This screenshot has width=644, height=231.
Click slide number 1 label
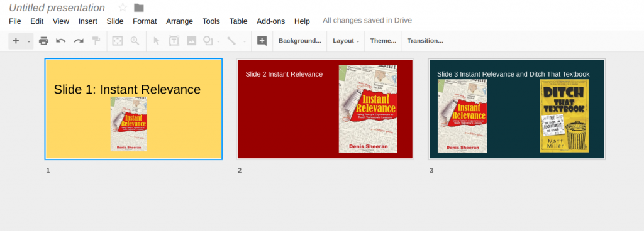pos(48,170)
